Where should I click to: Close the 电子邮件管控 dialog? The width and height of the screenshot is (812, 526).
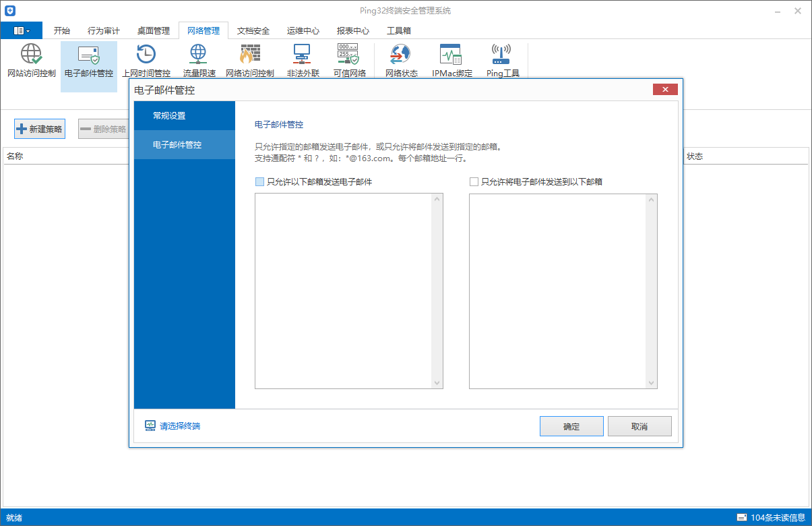[x=665, y=90]
